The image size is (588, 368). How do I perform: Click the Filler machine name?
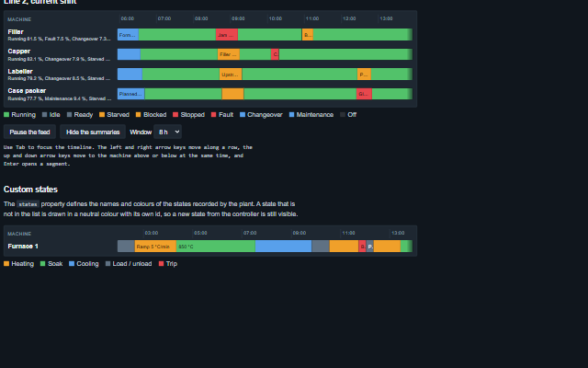[x=16, y=32]
